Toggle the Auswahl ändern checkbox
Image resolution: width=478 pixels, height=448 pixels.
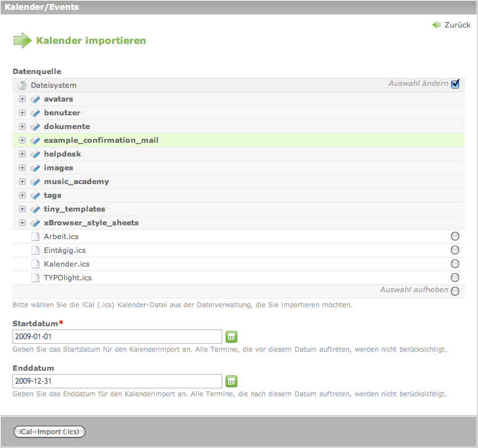455,84
